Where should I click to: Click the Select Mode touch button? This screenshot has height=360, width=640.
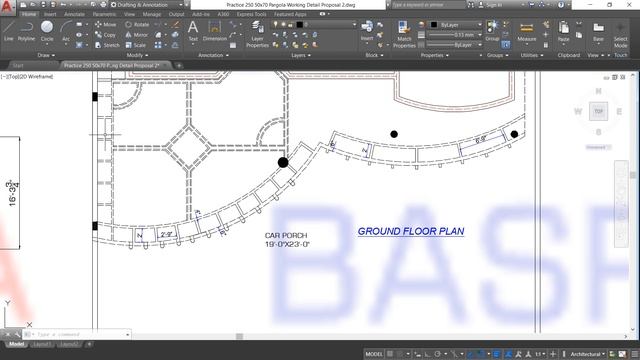620,35
